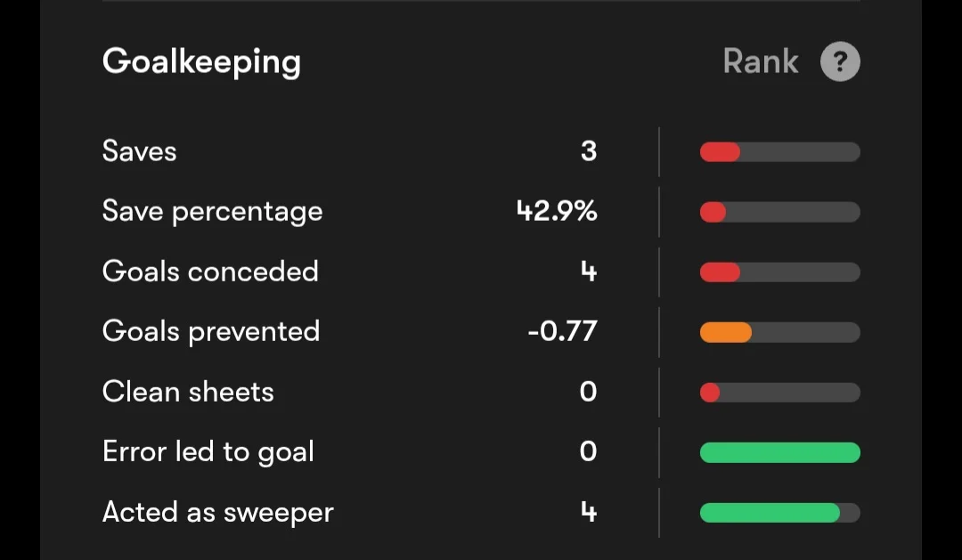
Task: Click the Save percentage rank bar
Action: coord(779,212)
